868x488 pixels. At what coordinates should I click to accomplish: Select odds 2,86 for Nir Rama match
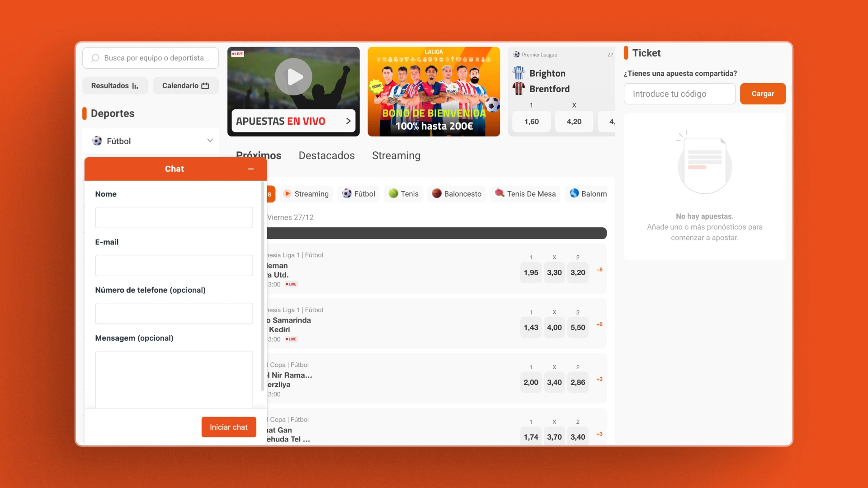tap(578, 382)
